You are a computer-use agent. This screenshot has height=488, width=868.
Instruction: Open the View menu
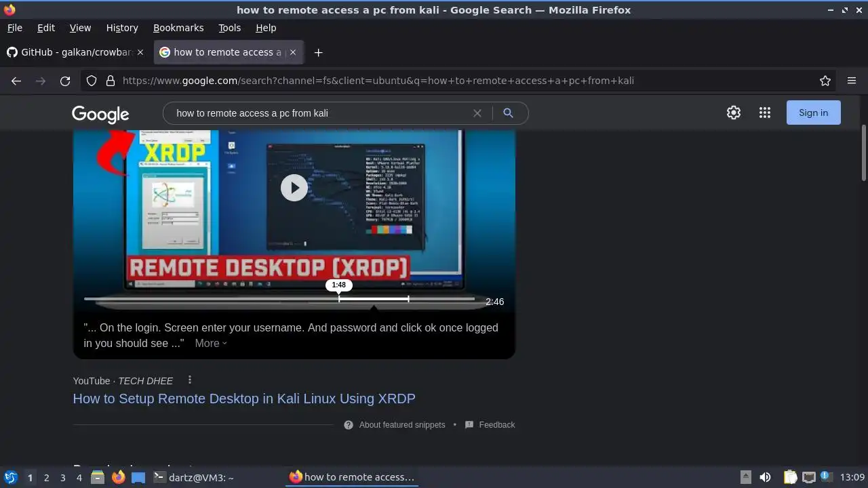(x=80, y=28)
